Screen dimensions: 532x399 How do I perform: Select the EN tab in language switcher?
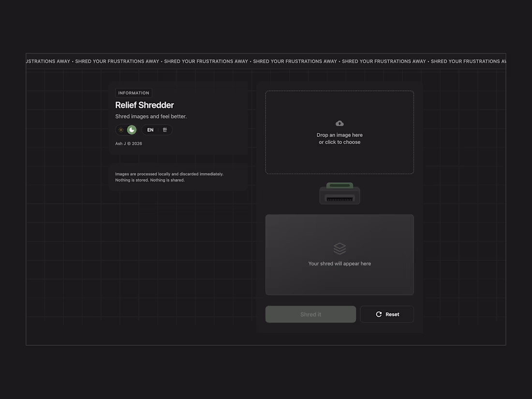coord(150,130)
